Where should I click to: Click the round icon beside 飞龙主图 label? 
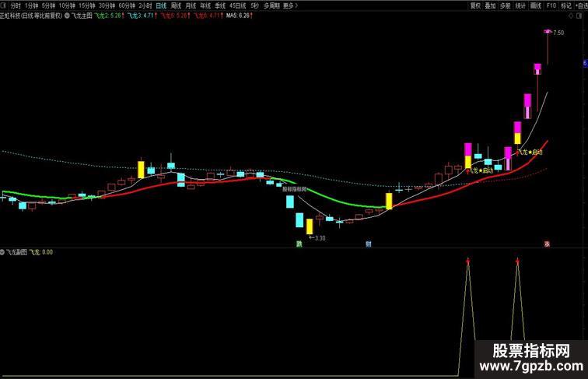[x=67, y=16]
